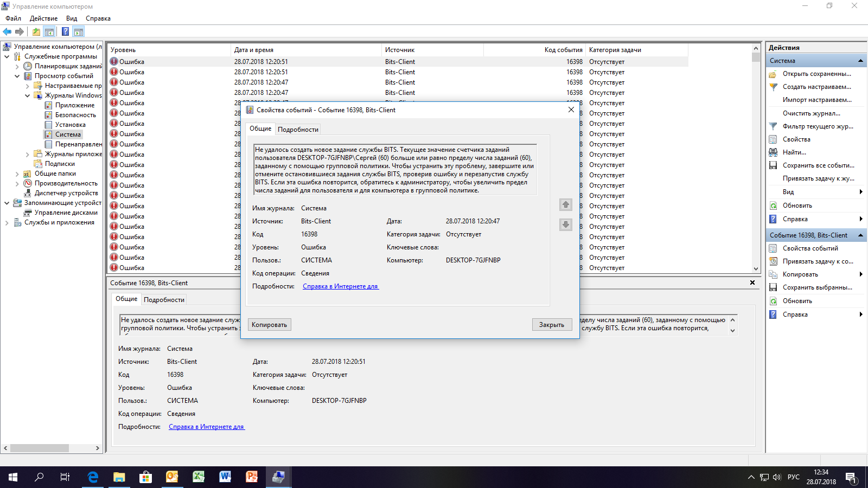This screenshot has width=868, height=488.
Task: Open the Действие menu
Action: [43, 18]
